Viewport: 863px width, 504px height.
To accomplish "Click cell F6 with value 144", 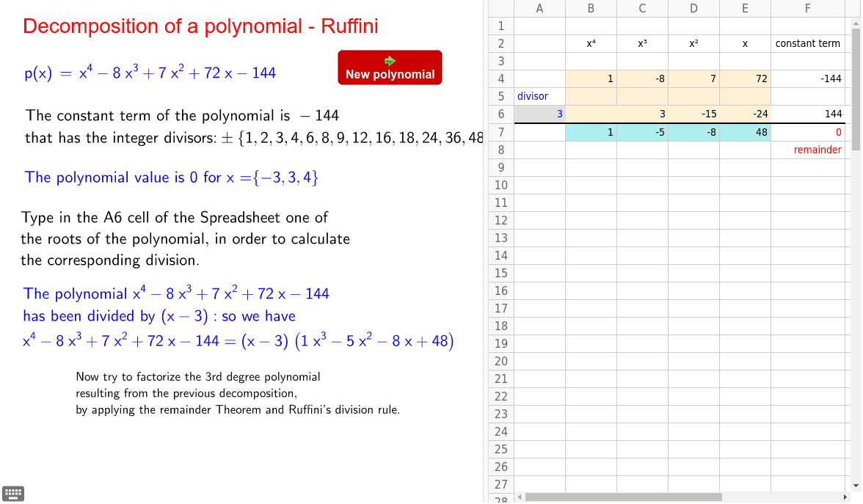I will 807,114.
